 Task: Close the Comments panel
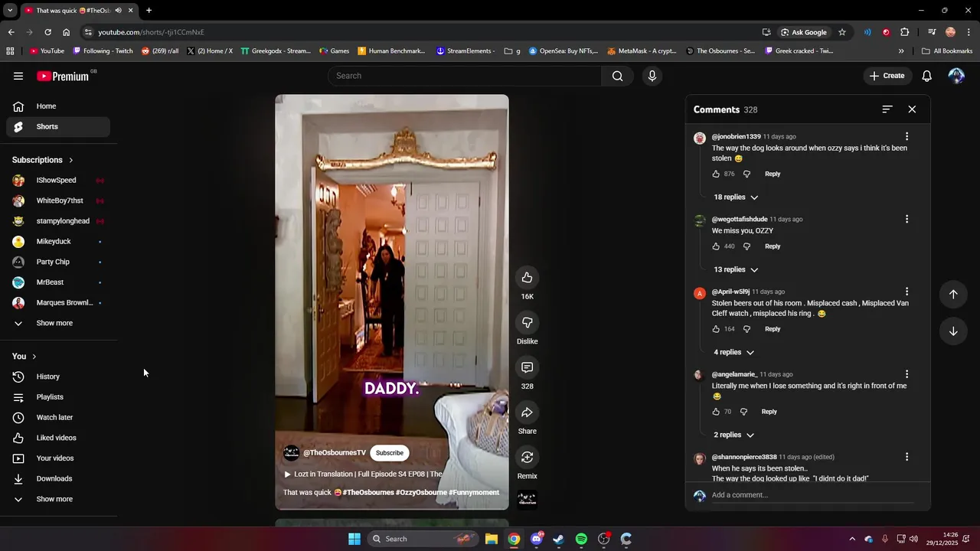pos(912,109)
